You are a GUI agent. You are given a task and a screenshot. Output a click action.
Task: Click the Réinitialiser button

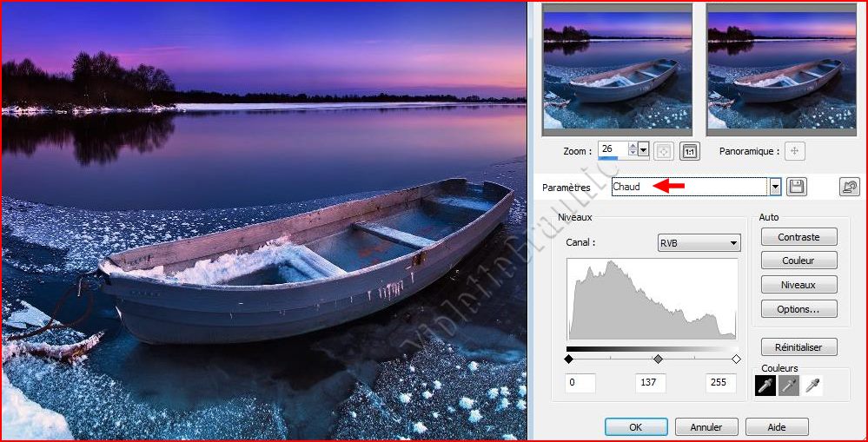coord(798,347)
